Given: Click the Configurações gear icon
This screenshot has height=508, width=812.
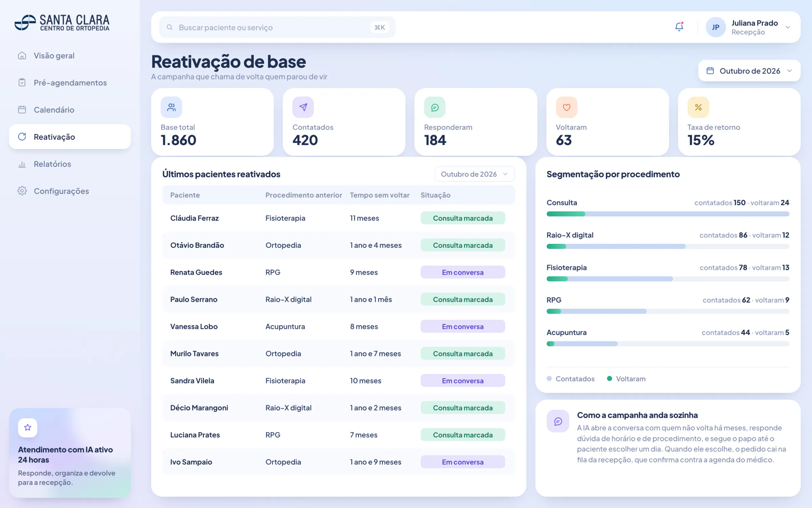Looking at the screenshot, I should (22, 191).
